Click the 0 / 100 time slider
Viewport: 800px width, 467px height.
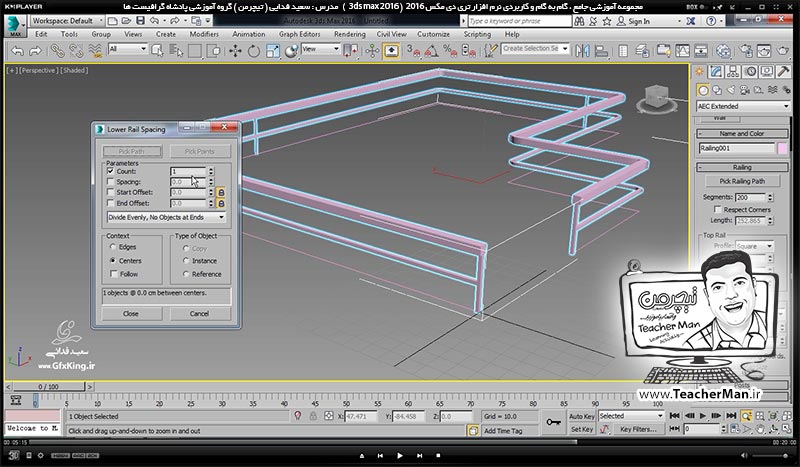48,387
